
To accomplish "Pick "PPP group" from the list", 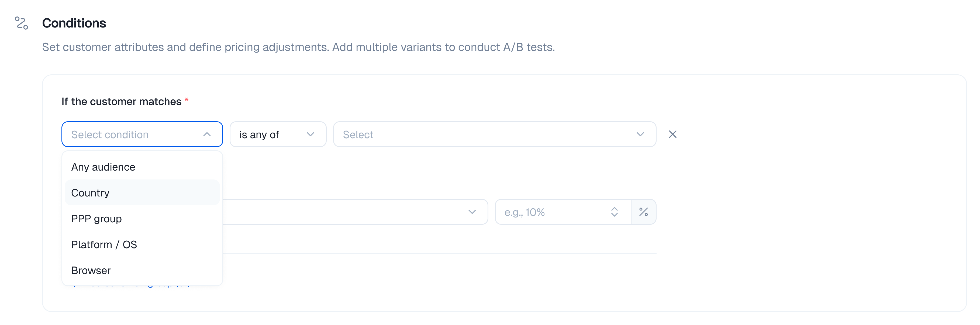I will [96, 219].
